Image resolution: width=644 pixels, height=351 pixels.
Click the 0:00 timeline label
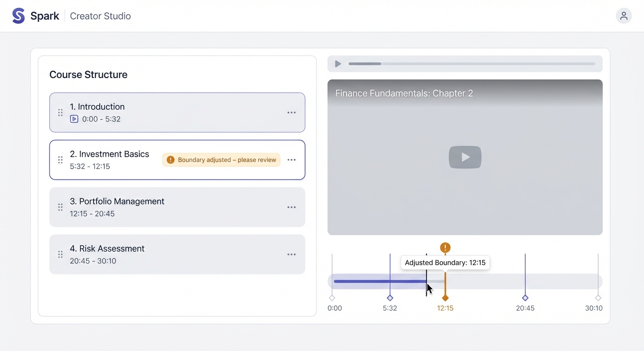(335, 308)
